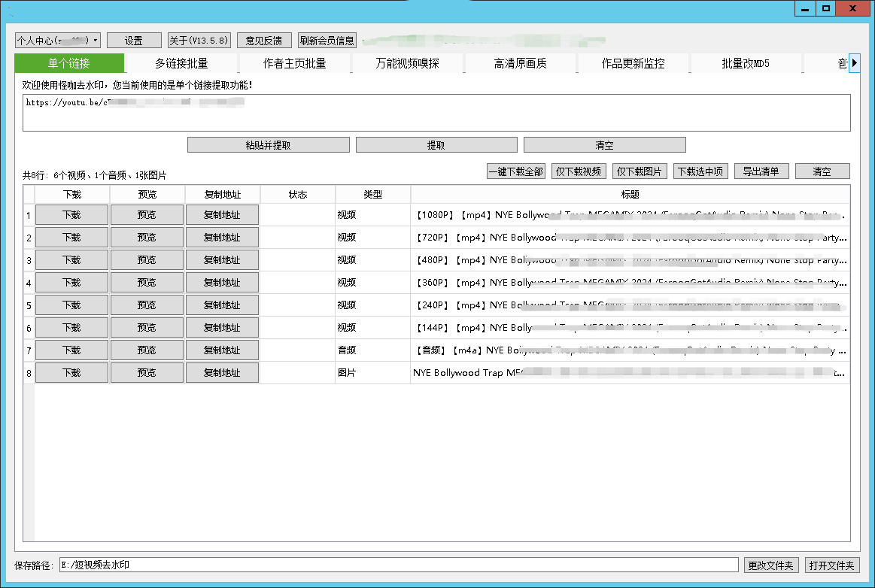Switch to the 多链接批量 tab
Image resolution: width=875 pixels, height=588 pixels.
click(x=181, y=63)
